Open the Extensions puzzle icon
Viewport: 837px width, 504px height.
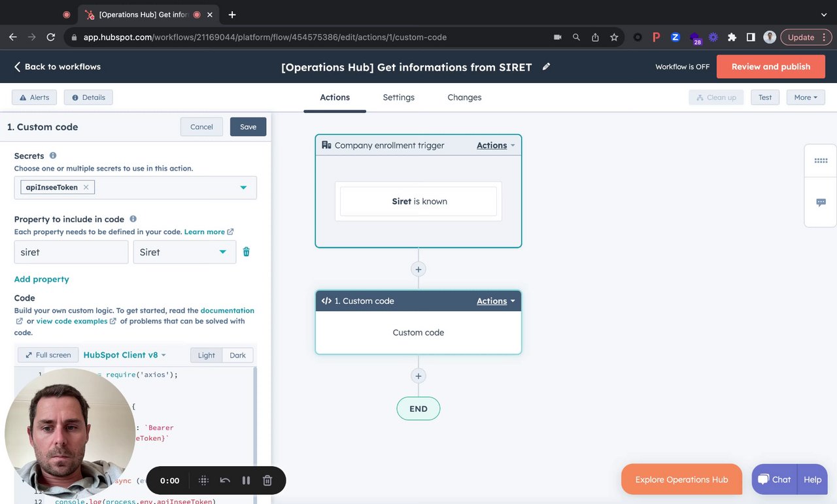click(x=732, y=37)
